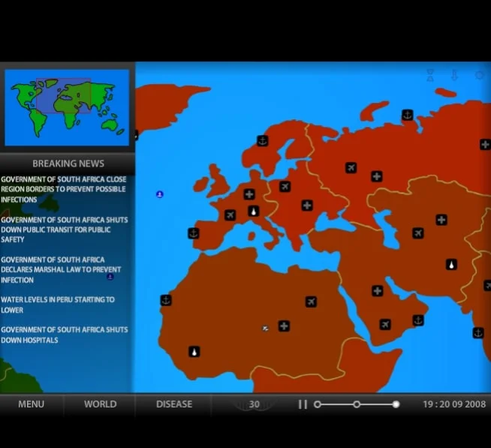Click the water drop icon in Central Asia
This screenshot has width=491, height=448.
click(x=451, y=265)
